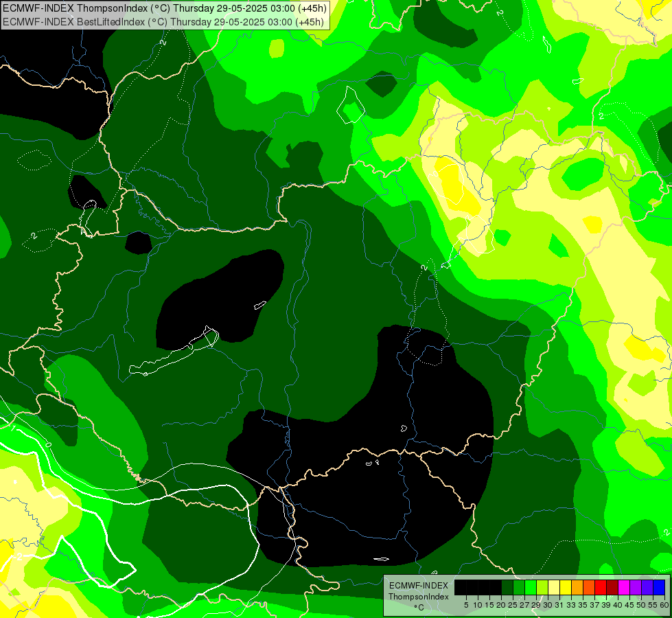This screenshot has width=672, height=618.
Task: Pick the purple 45–50 legend swatch
Action: tap(636, 587)
